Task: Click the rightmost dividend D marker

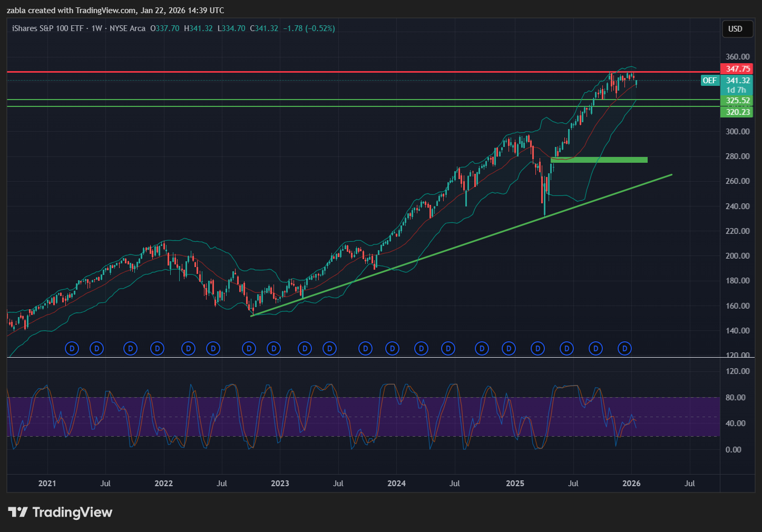Action: [624, 348]
